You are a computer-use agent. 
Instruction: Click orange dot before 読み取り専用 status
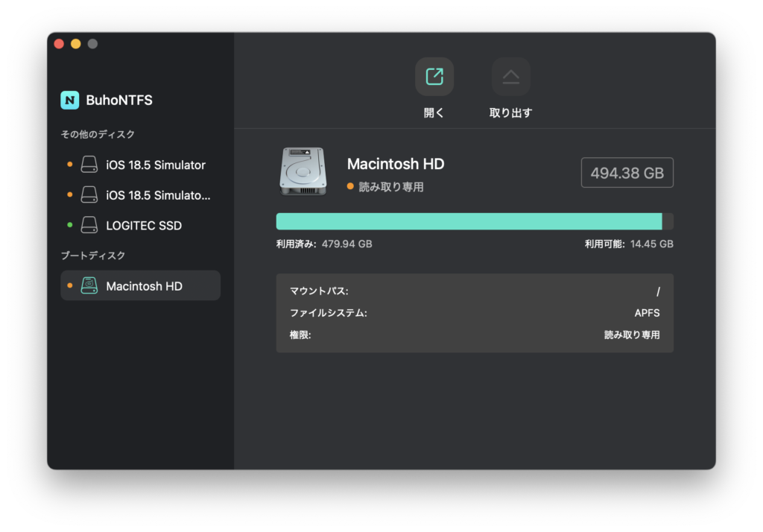(x=350, y=186)
